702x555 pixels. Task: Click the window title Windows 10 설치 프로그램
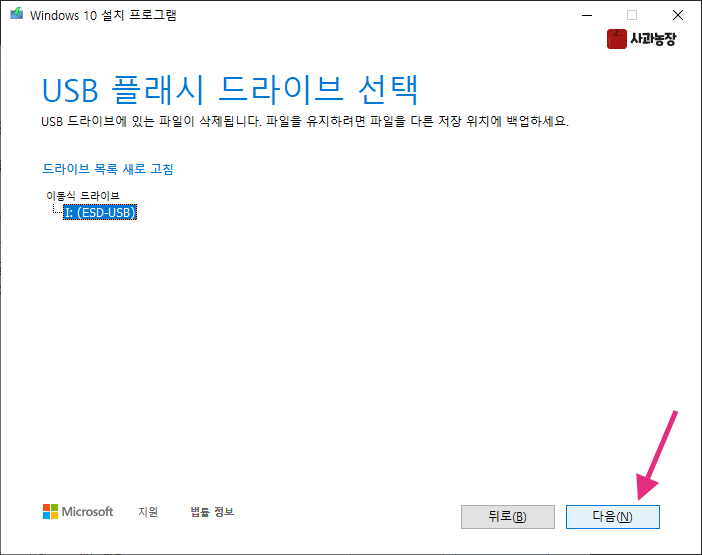pos(103,15)
